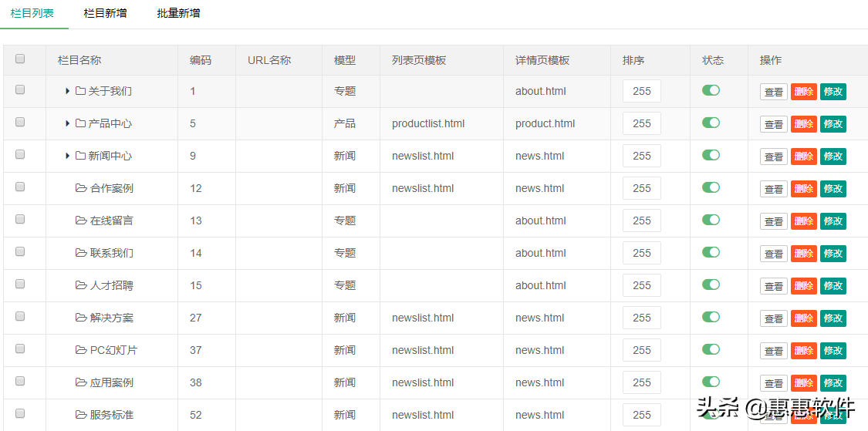Click open-folder icon beside 联系我们
868x431 pixels.
click(81, 253)
